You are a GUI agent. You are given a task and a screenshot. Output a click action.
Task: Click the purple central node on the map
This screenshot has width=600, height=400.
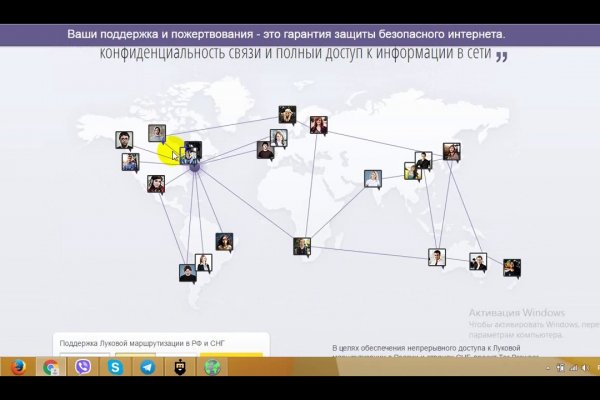tap(196, 166)
